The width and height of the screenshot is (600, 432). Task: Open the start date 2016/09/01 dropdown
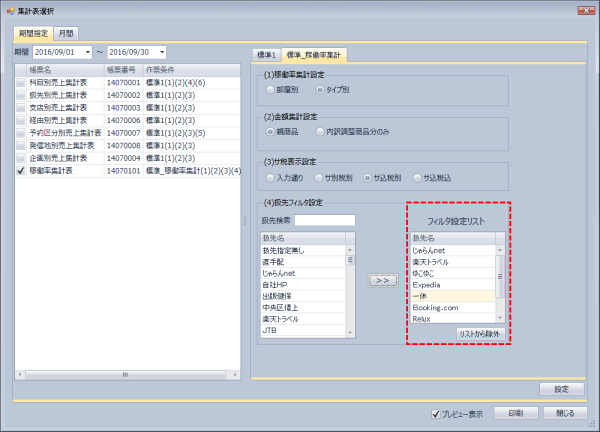88,52
